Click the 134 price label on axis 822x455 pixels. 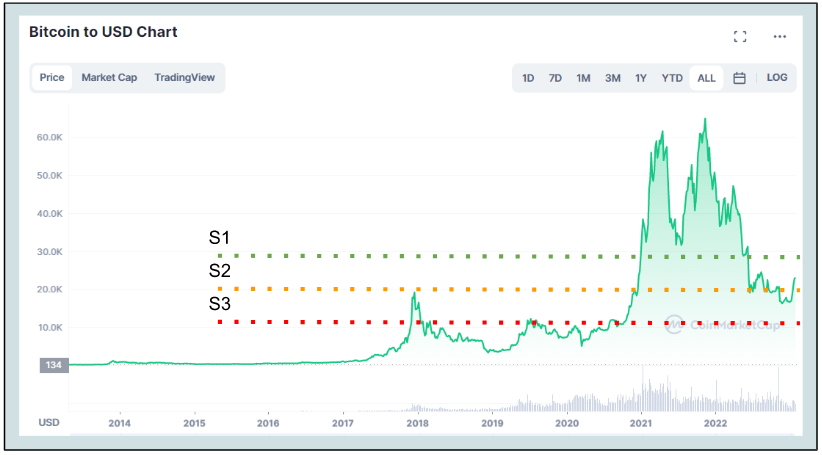click(54, 365)
